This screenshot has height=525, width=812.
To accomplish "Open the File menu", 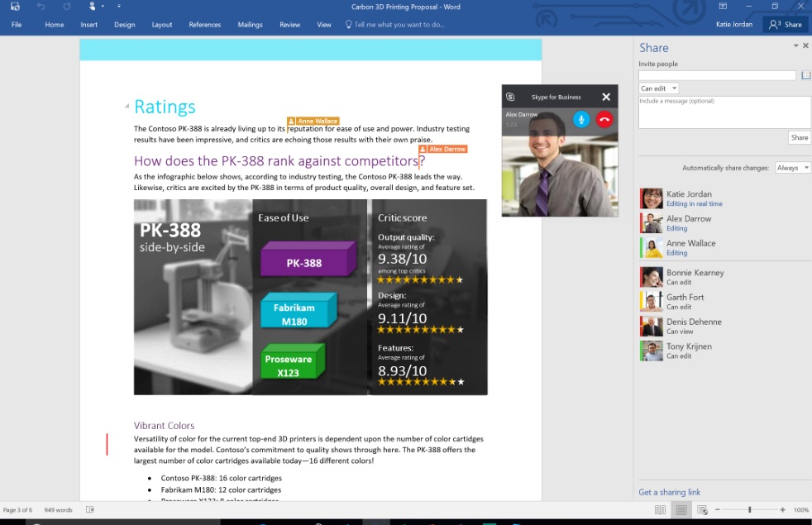I will click(17, 24).
